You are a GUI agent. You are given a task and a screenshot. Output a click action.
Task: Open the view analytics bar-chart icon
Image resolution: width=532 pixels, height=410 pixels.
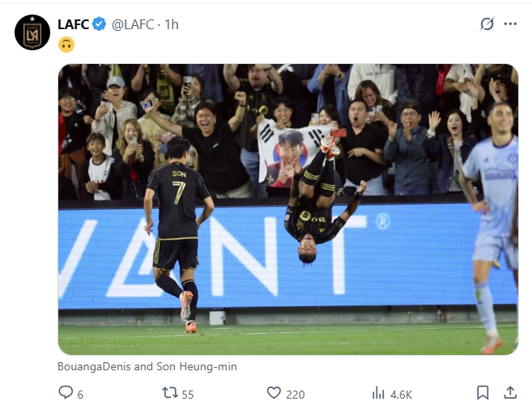378,393
